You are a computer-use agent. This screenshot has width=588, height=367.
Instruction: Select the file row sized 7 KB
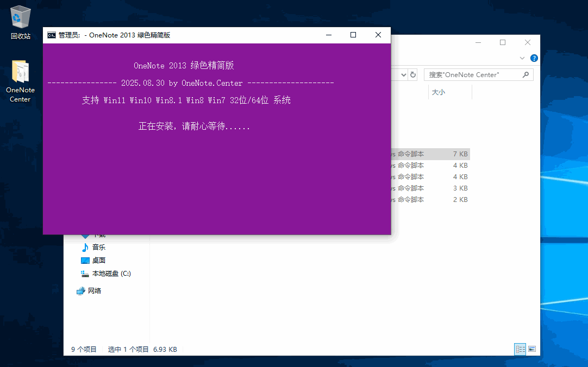tap(430, 154)
